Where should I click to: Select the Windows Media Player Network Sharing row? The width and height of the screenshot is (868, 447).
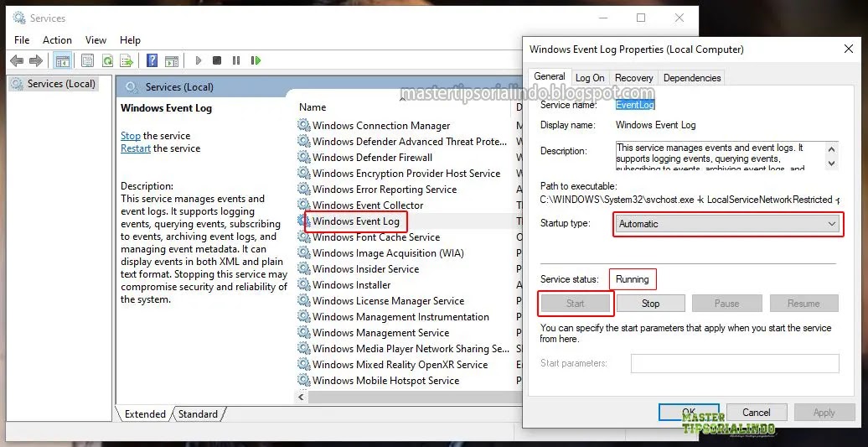coord(411,349)
